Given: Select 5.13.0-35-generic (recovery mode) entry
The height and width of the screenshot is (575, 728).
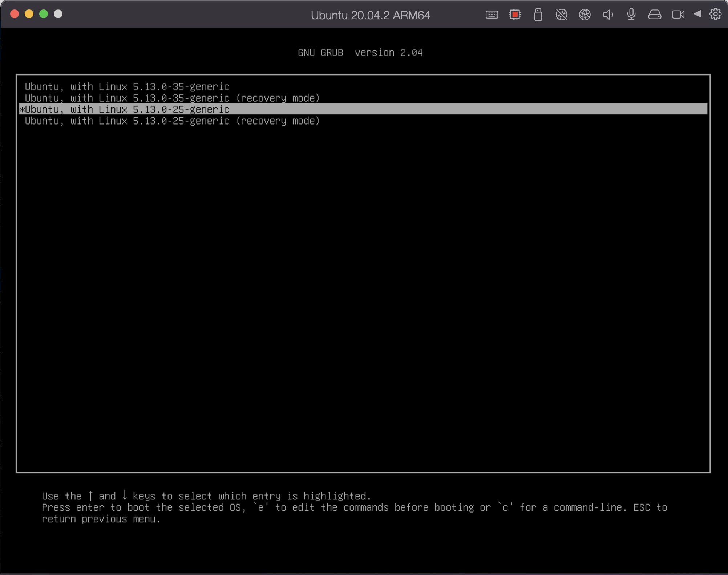Looking at the screenshot, I should pos(363,98).
